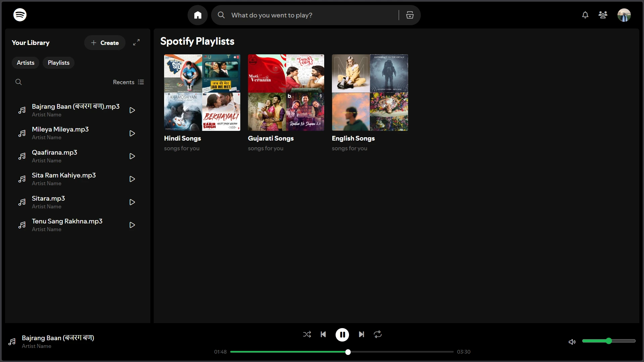The height and width of the screenshot is (362, 644).
Task: Switch to the Playlists filter
Action: [58, 62]
